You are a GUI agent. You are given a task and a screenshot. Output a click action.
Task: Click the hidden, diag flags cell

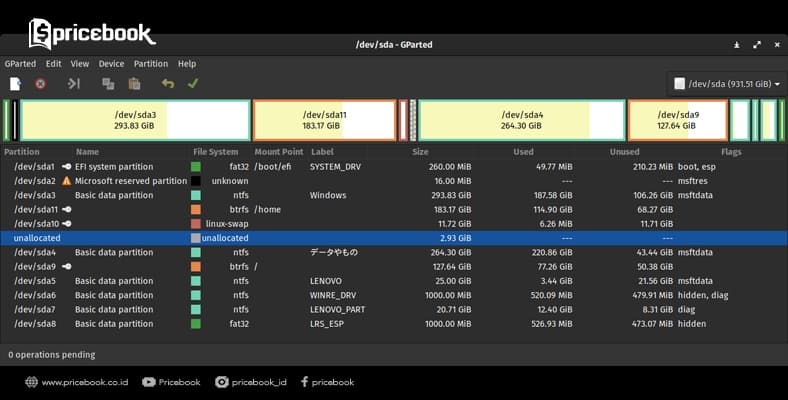(x=703, y=295)
